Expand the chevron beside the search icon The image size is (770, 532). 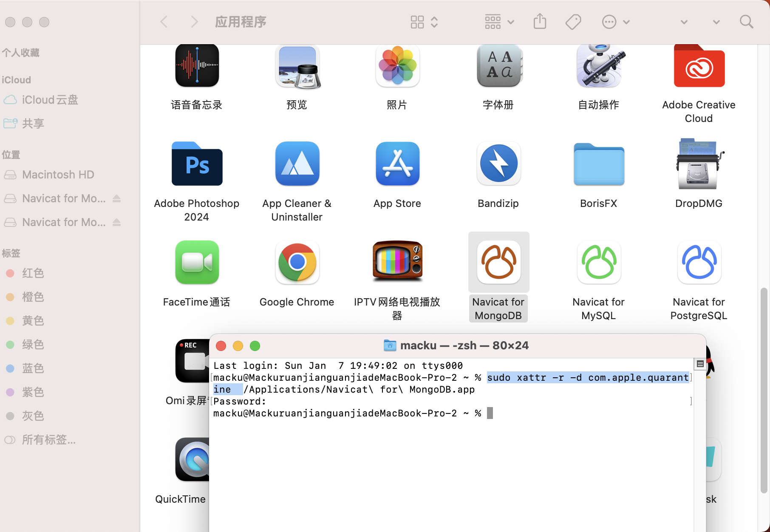(716, 22)
